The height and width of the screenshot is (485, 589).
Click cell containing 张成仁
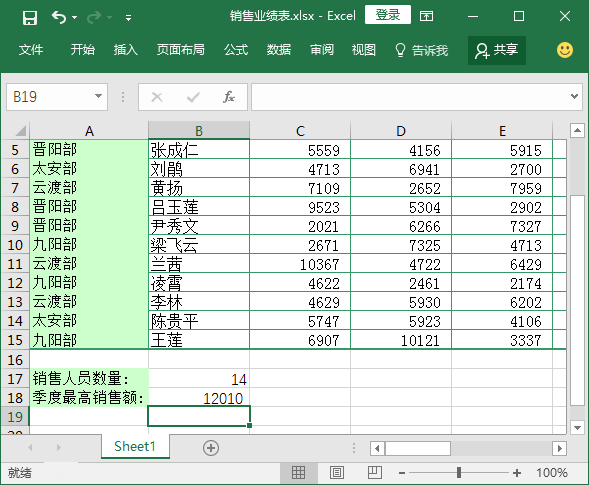point(199,150)
